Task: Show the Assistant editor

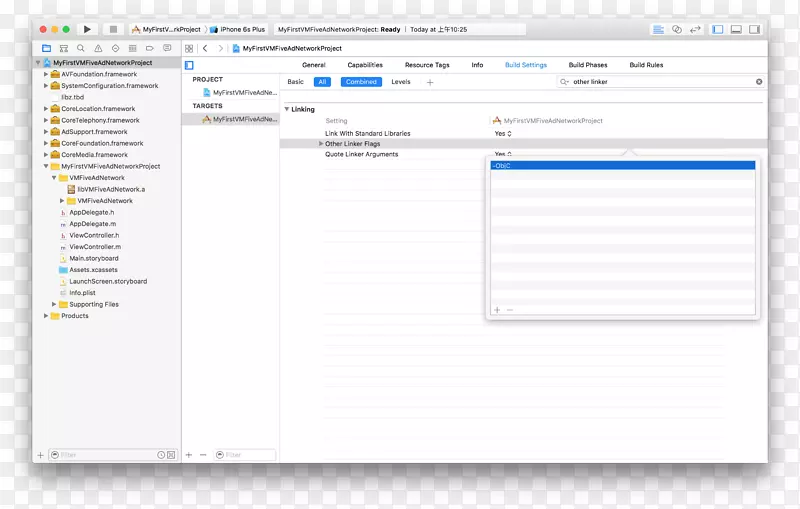Action: [677, 29]
